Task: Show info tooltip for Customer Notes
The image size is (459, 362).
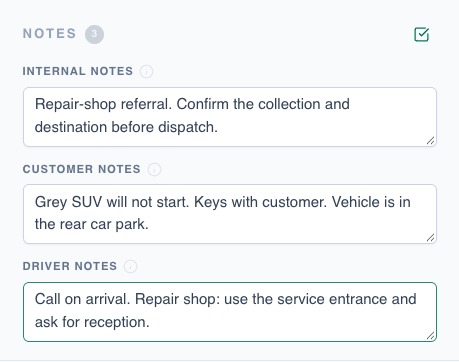Action: [x=154, y=169]
